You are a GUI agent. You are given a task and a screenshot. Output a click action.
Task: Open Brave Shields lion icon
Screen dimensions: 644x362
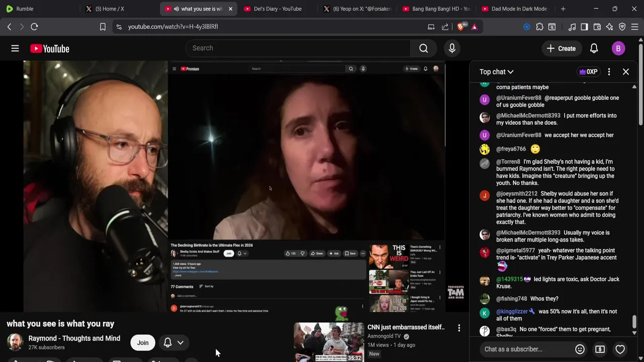[461, 27]
